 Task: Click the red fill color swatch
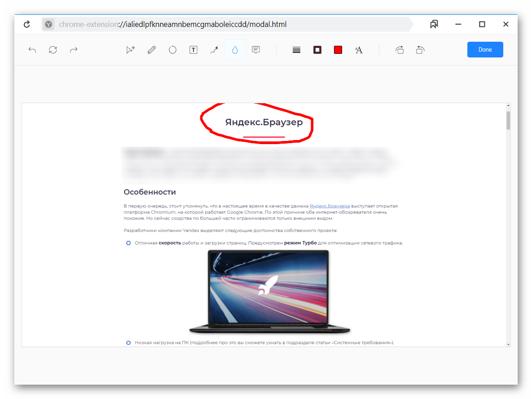point(338,50)
